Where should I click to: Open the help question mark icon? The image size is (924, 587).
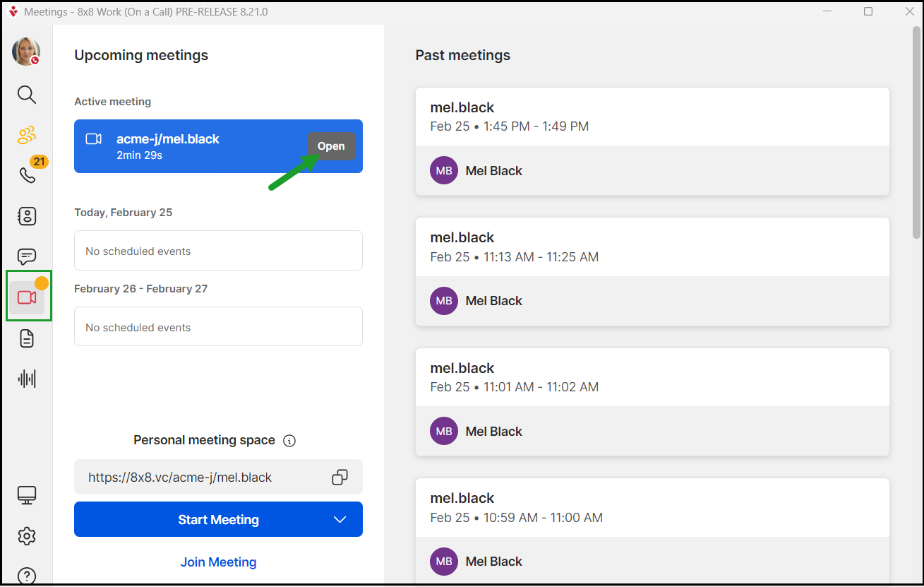27,576
